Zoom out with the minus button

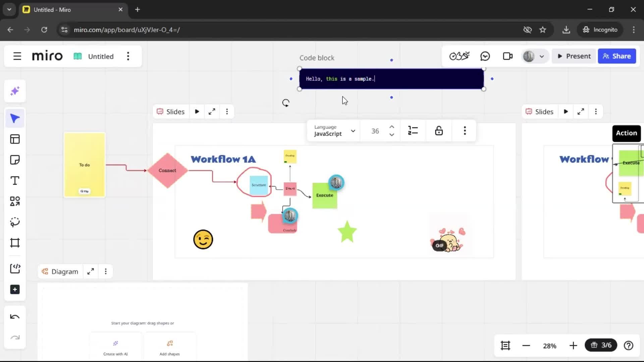526,346
